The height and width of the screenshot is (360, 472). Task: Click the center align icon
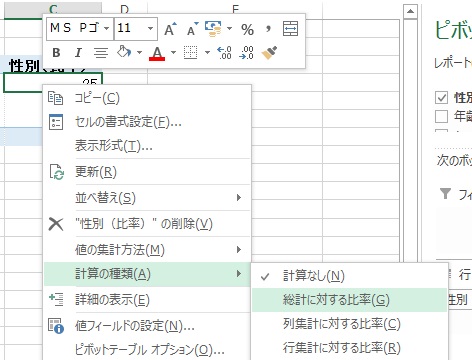[x=101, y=53]
